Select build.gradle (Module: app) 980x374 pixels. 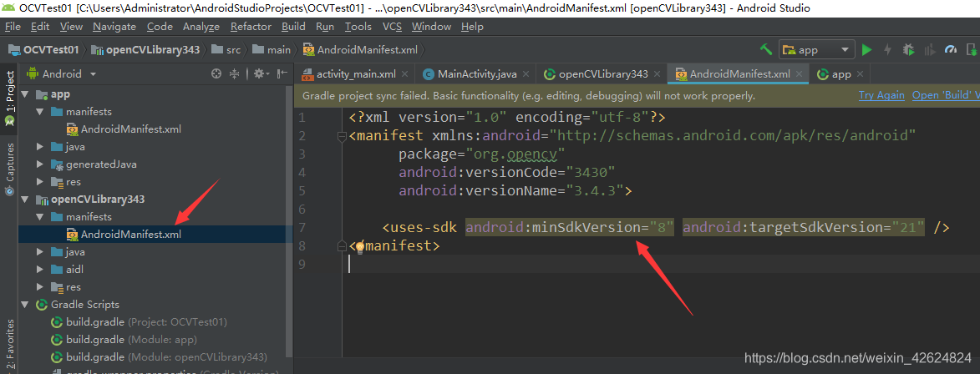[x=124, y=340]
